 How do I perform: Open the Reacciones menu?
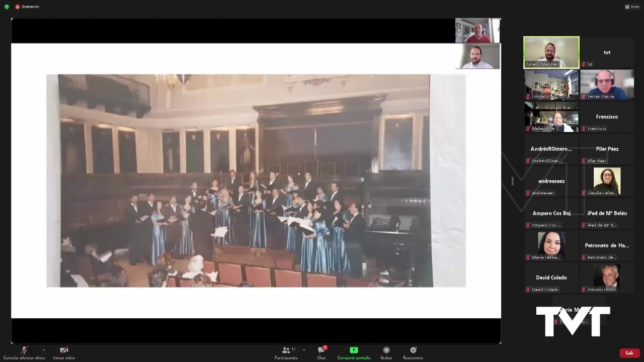(x=413, y=353)
